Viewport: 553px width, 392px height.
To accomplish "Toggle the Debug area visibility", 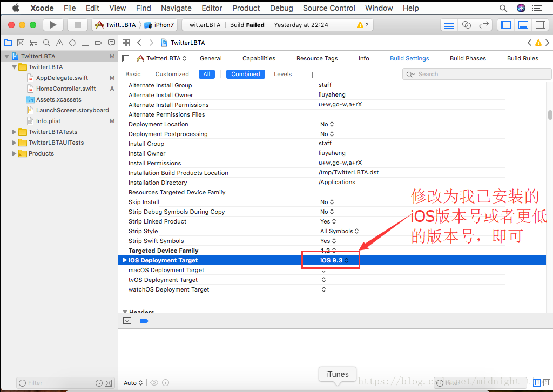I will coord(523,25).
